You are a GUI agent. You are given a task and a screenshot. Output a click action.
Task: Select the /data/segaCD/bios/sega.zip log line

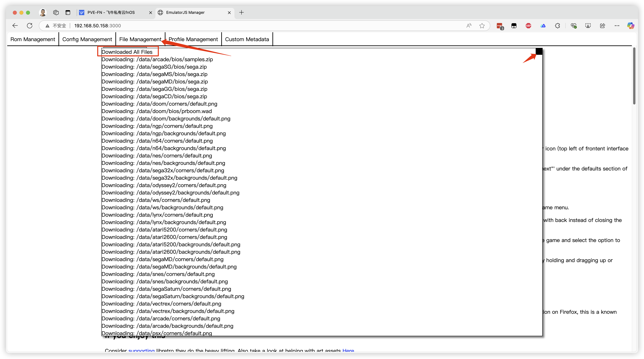pos(154,96)
